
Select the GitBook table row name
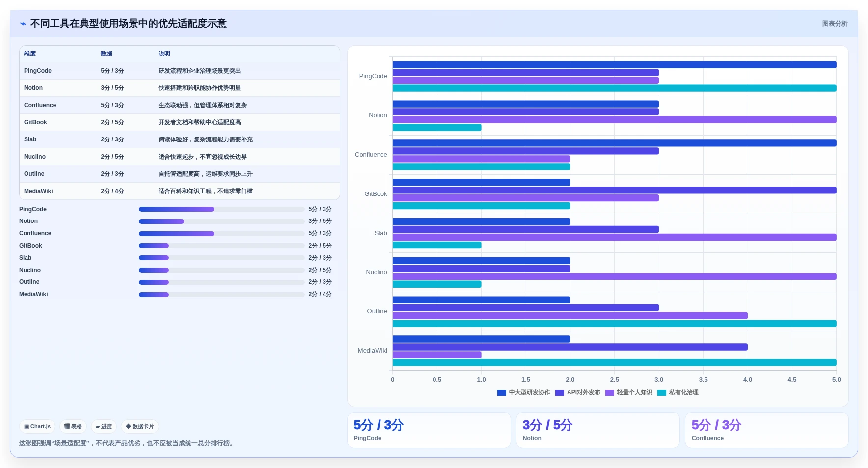[x=35, y=122]
